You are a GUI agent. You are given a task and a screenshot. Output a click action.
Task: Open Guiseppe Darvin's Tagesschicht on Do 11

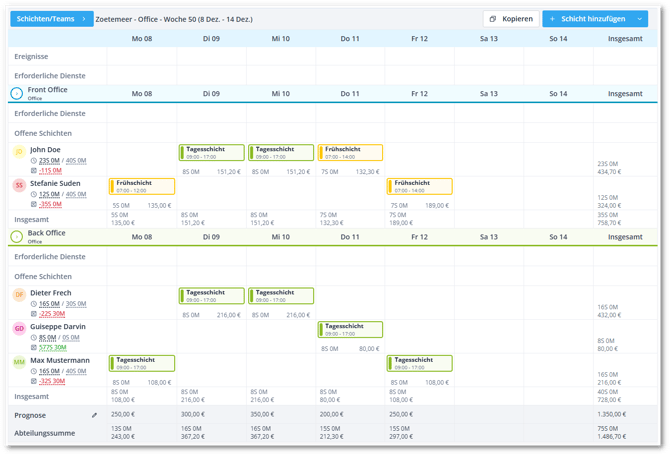350,330
